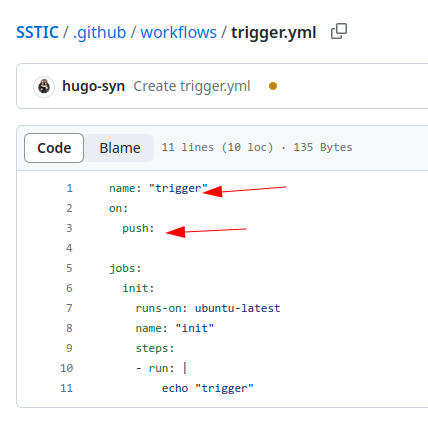Click the trigger.yml filename in the breadcrumb
Viewport: 428px width, 421px height.
274,32
